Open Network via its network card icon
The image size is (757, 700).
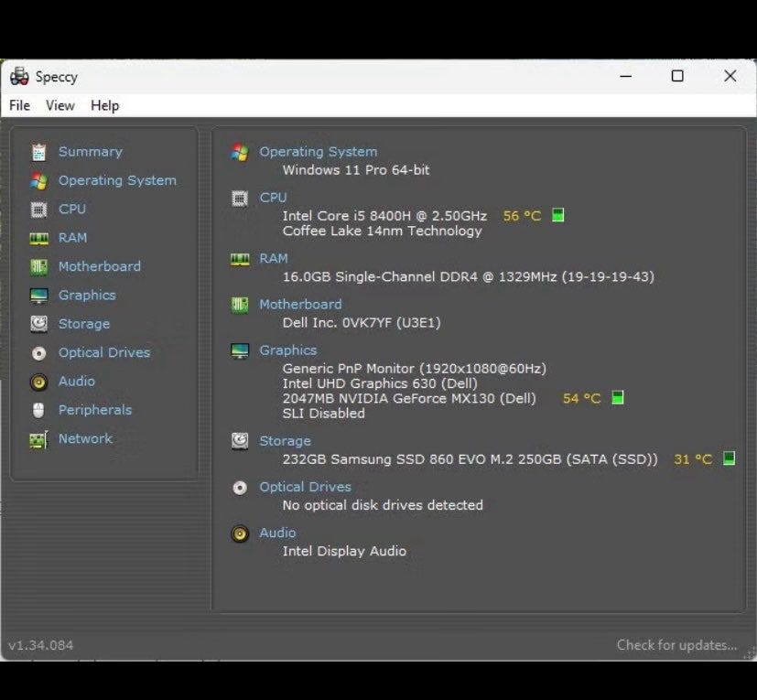point(38,439)
